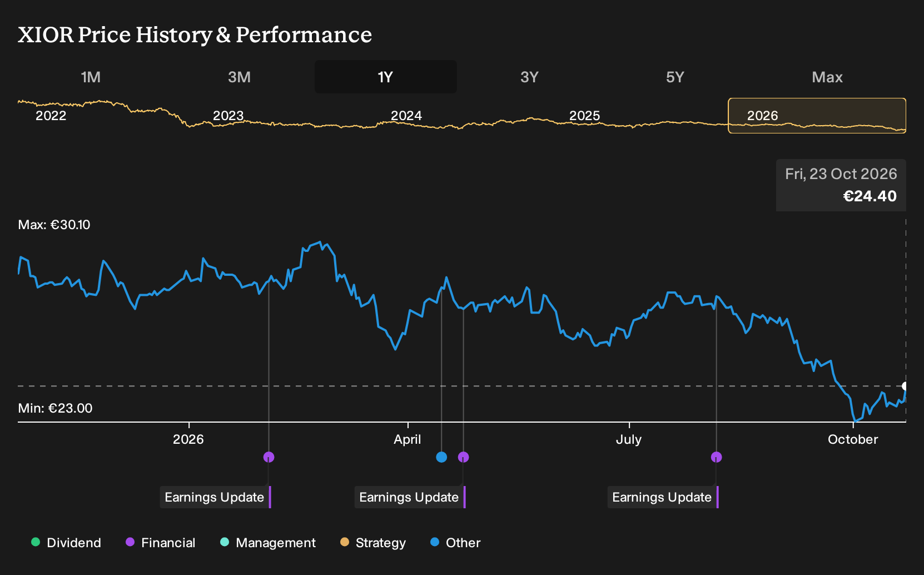Click the Fri, 23 Oct 2026 price tooltip
924x575 pixels.
pos(841,185)
